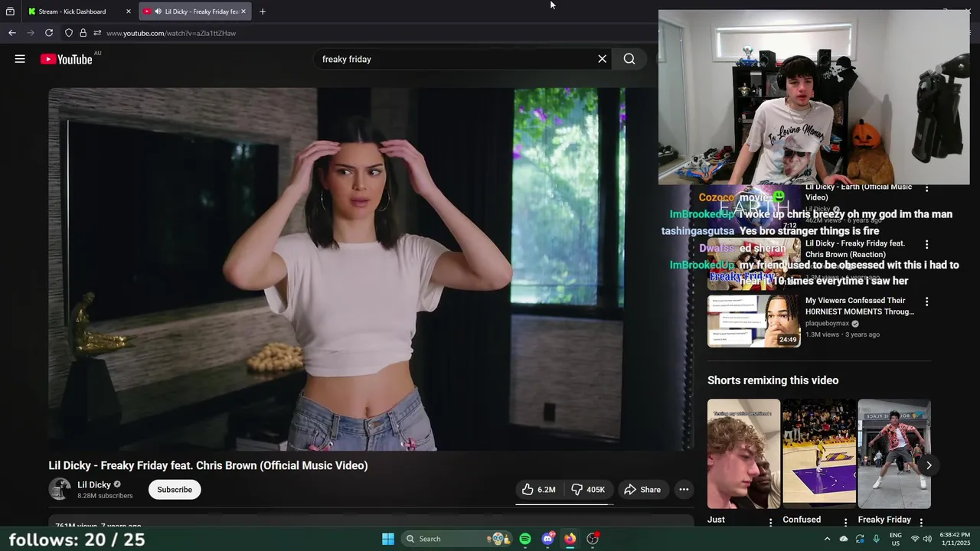Open options menu for the 'Just' short

(x=771, y=522)
